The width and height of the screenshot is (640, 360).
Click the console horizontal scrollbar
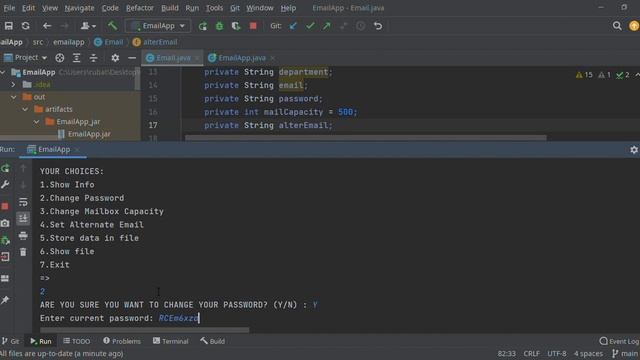pyautogui.click(x=144, y=329)
